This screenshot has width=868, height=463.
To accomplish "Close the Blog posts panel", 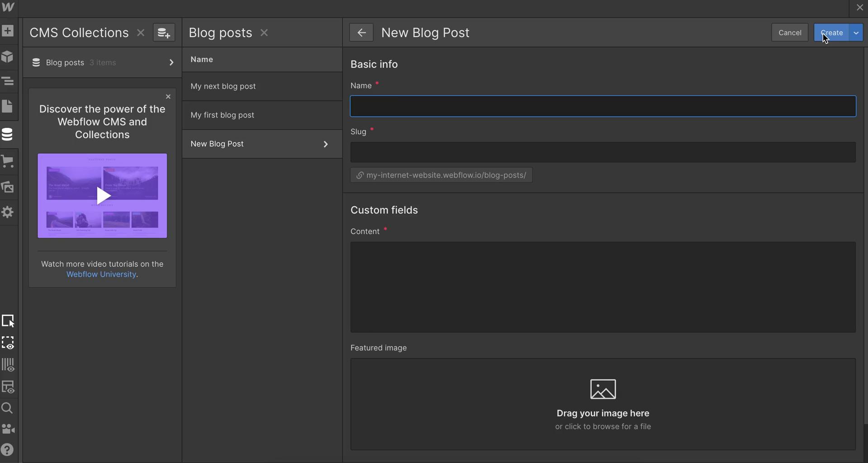I will (x=264, y=33).
